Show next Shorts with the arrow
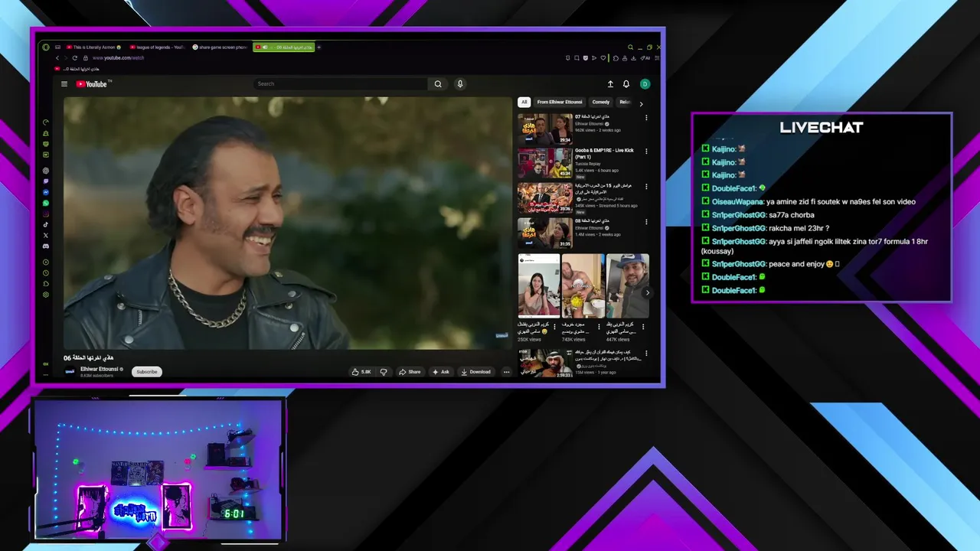Screen dimensions: 980x551 coord(647,292)
